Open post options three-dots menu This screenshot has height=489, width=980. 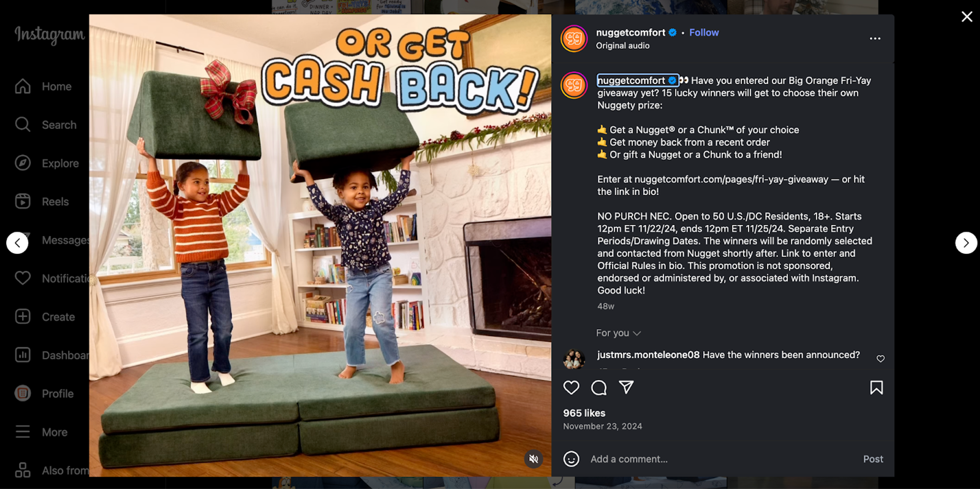coord(875,39)
